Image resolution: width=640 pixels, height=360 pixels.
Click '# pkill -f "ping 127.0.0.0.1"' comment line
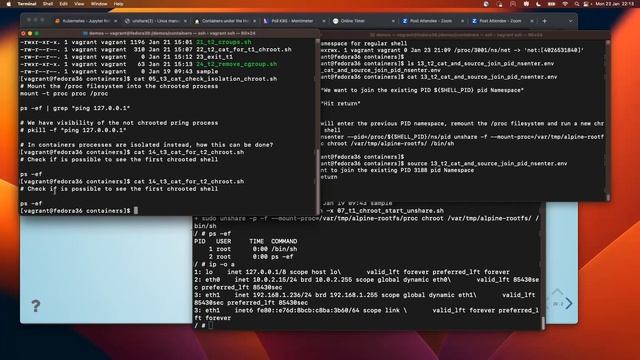pyautogui.click(x=73, y=130)
